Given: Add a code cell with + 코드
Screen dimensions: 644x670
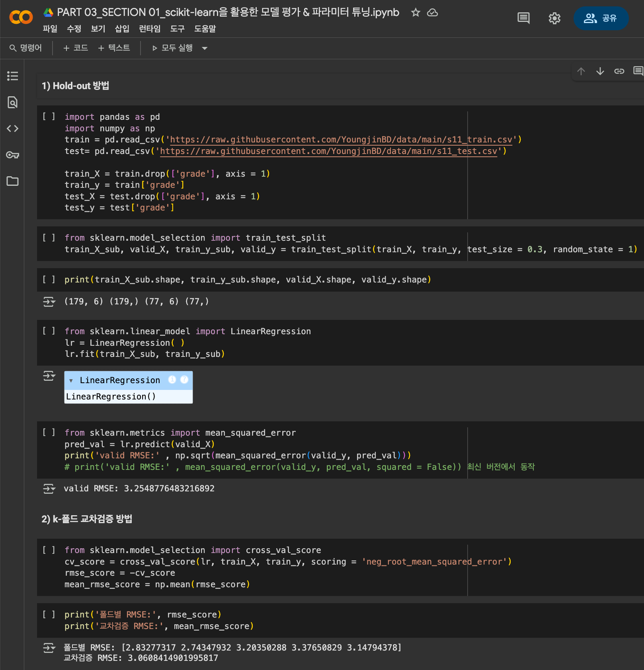Looking at the screenshot, I should pos(76,48).
